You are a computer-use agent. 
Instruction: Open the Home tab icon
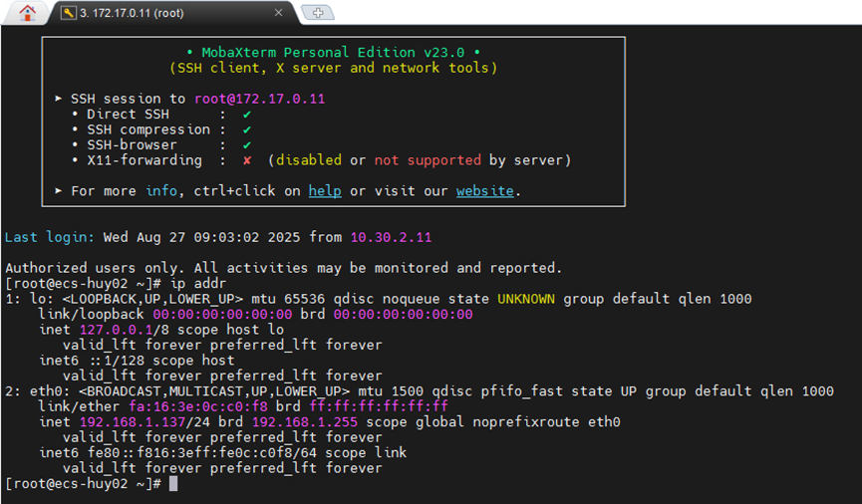[28, 12]
